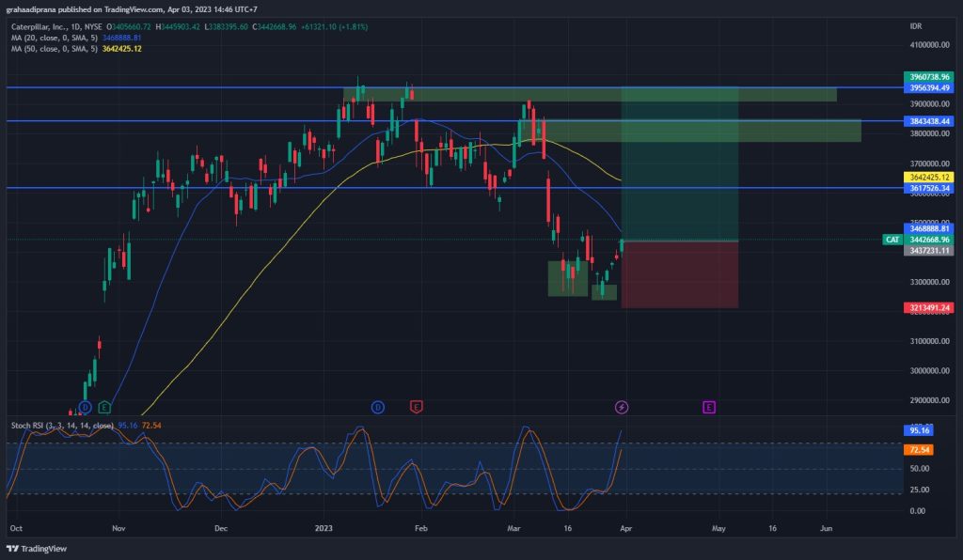963x560 pixels.
Task: Open the blue dividend D marker before February
Action: (x=378, y=407)
